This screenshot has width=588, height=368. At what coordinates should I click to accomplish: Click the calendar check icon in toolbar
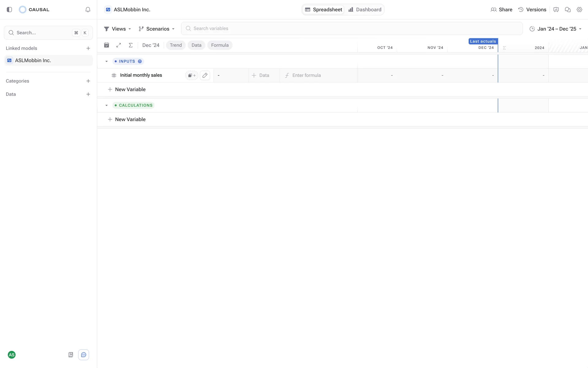click(x=107, y=45)
